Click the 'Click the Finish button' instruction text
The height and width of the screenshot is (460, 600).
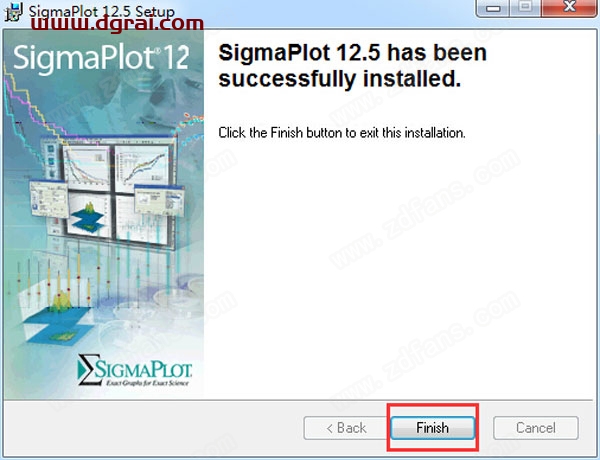coord(342,133)
